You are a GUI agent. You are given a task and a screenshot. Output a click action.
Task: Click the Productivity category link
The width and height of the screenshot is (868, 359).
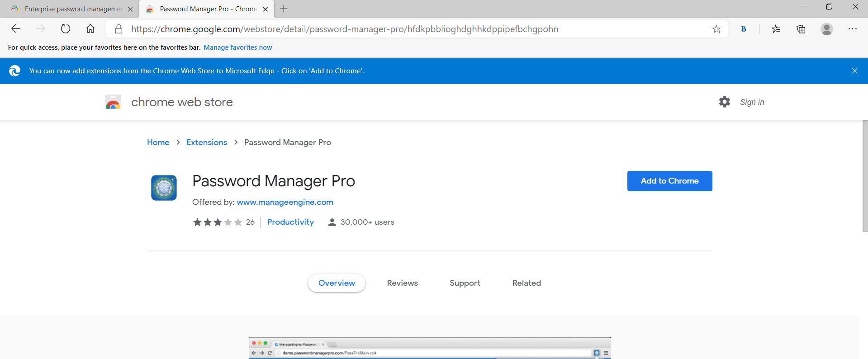[x=290, y=222]
